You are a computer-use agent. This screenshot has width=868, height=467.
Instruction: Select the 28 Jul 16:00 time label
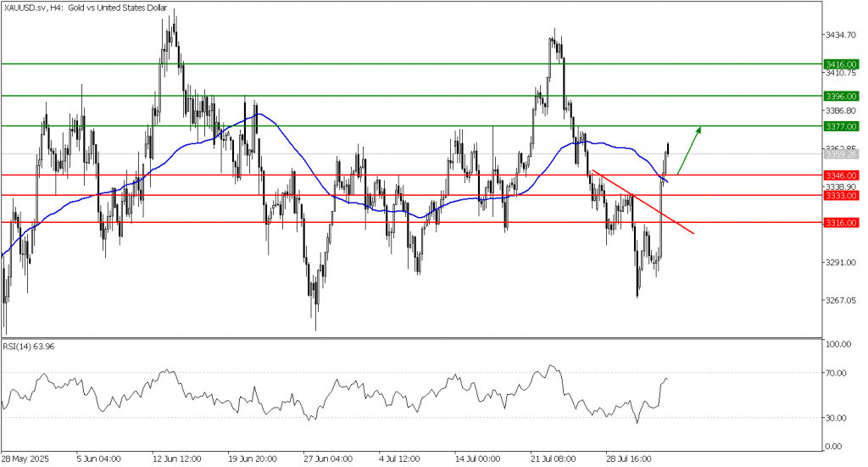click(628, 459)
